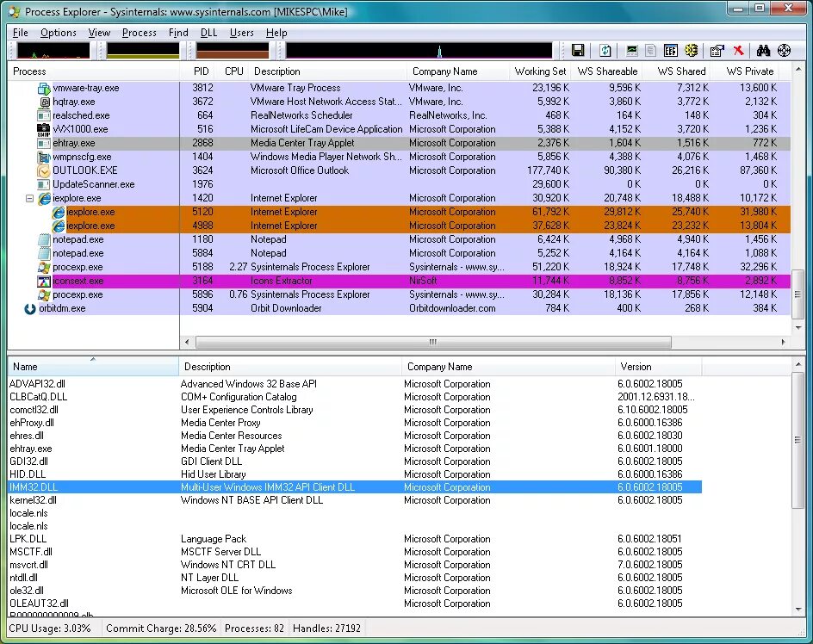813x644 pixels.
Task: Click the process list scroll right arrow
Action: (x=783, y=342)
